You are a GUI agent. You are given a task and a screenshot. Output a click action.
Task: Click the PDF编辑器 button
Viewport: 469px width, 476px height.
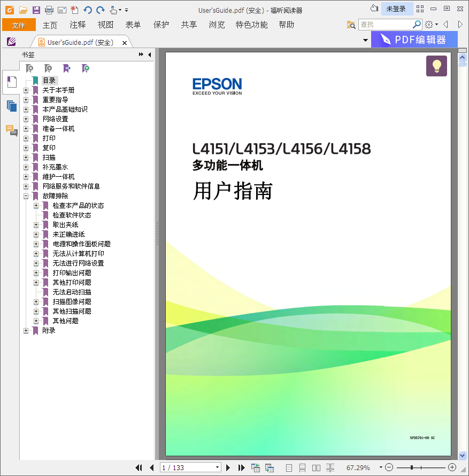[414, 40]
